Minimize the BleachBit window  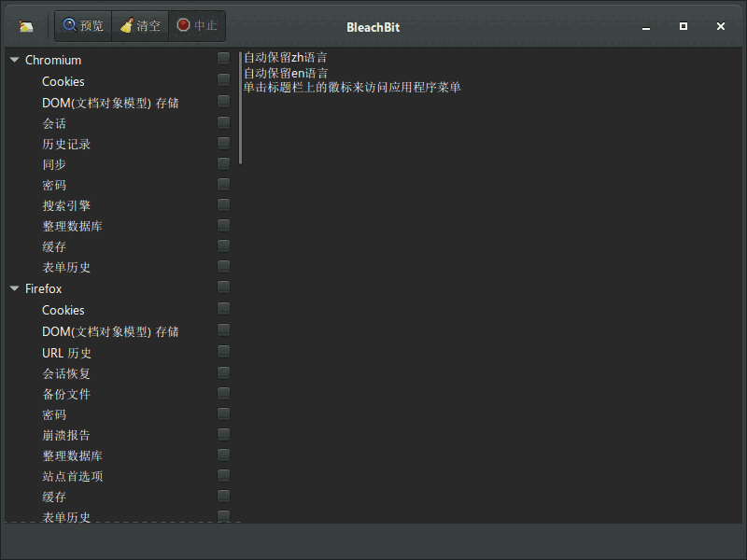click(646, 26)
